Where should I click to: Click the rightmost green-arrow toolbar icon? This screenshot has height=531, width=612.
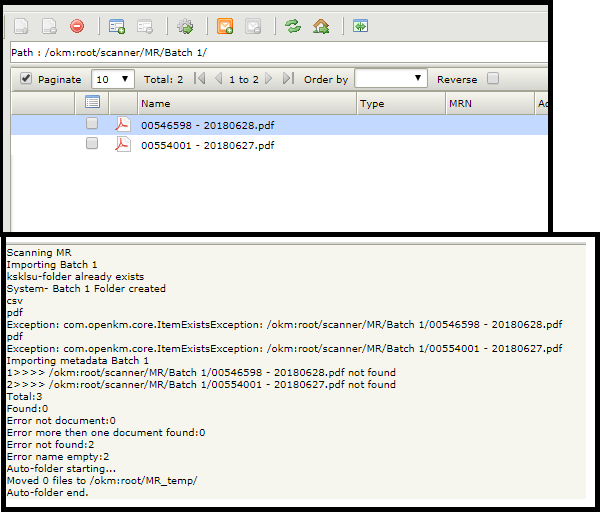coord(360,26)
